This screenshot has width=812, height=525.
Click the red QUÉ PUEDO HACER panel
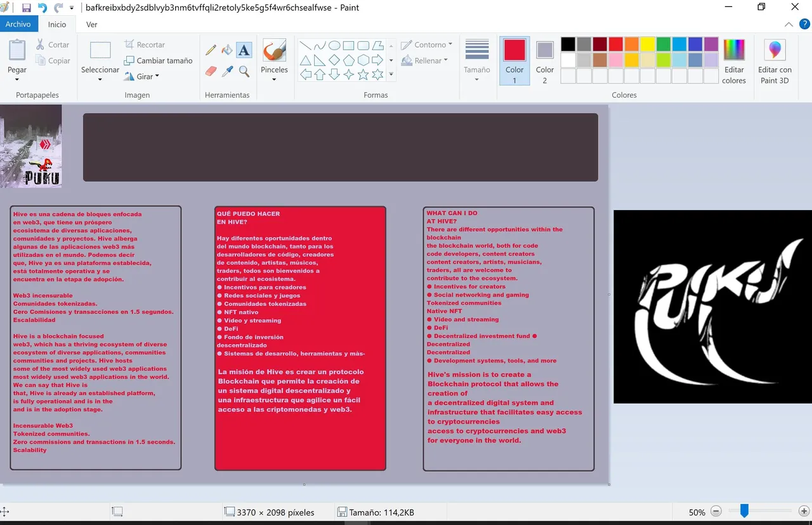pyautogui.click(x=300, y=338)
